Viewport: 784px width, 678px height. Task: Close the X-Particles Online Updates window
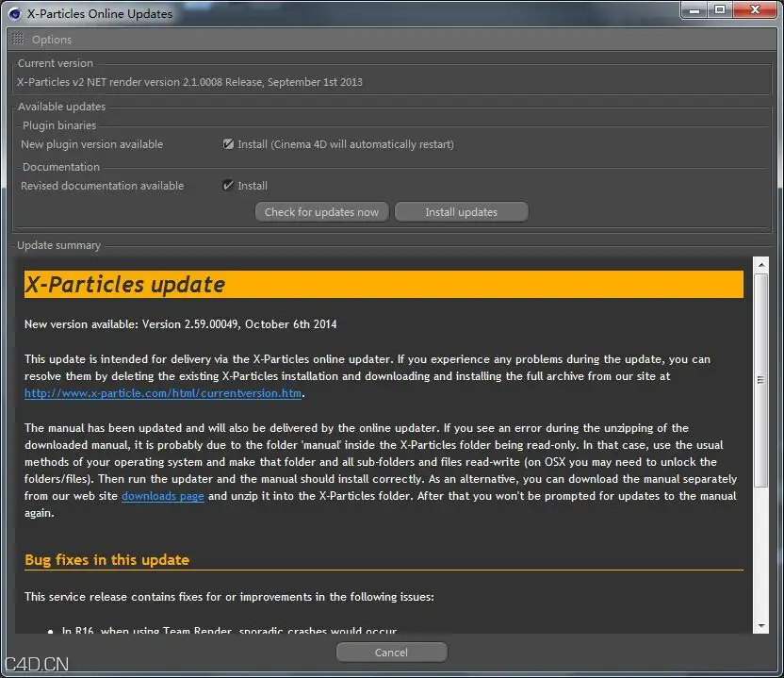pyautogui.click(x=755, y=10)
